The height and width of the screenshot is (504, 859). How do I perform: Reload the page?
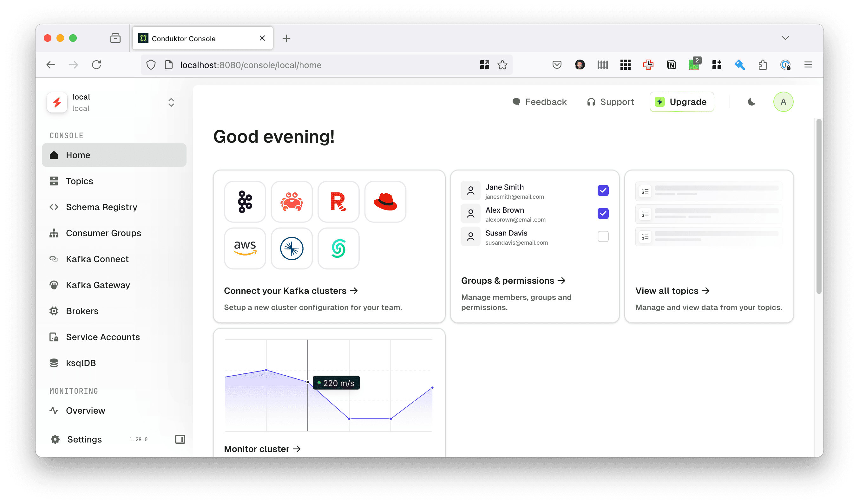click(96, 65)
